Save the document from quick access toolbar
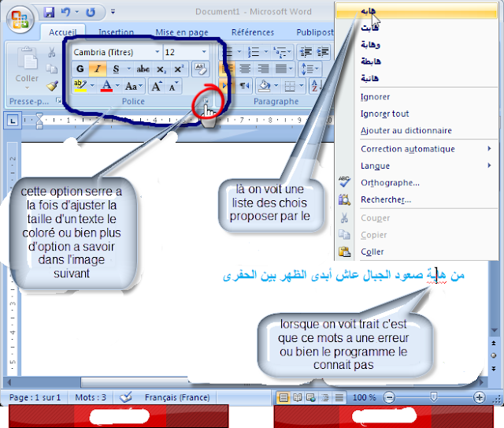The width and height of the screenshot is (504, 428). coord(49,12)
